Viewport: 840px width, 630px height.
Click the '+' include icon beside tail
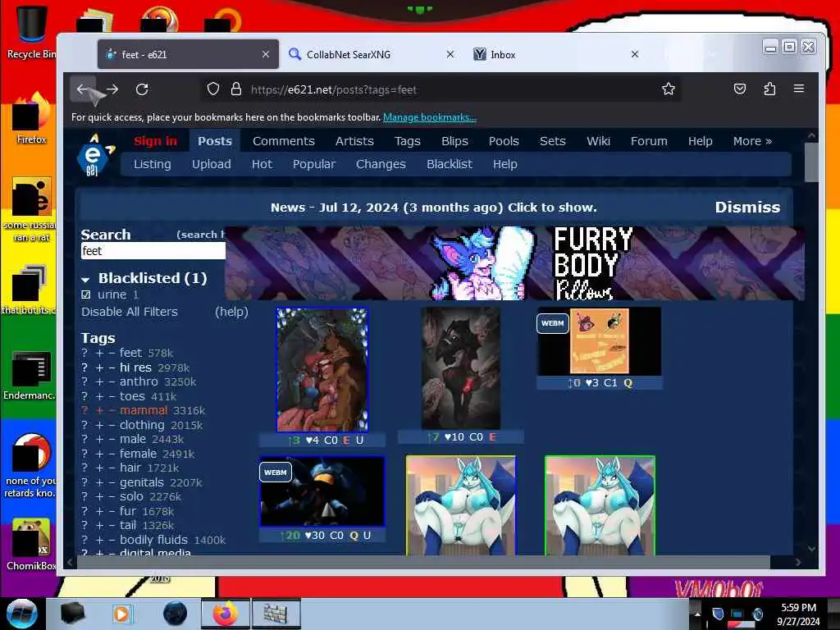99,526
